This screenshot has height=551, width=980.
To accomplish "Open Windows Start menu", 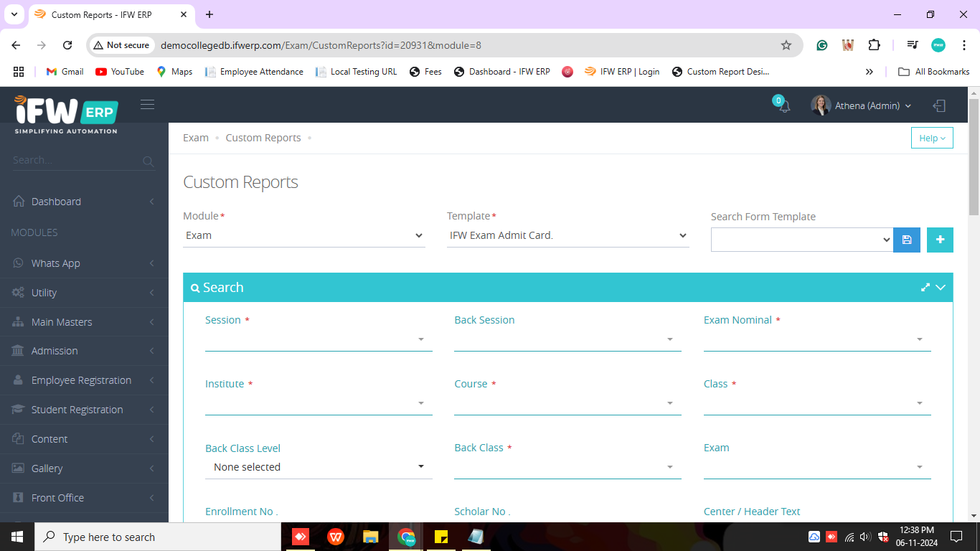I will [x=17, y=537].
